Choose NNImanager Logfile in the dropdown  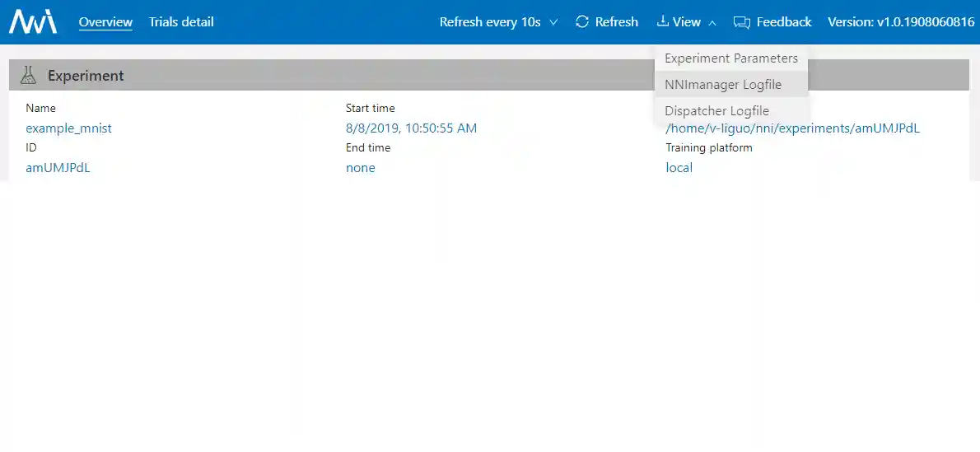point(722,85)
